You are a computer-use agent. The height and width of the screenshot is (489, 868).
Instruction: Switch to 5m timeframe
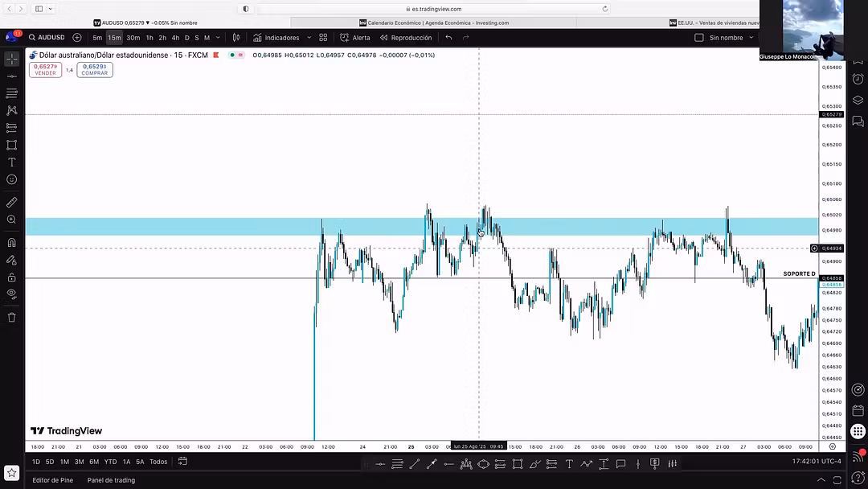(97, 38)
